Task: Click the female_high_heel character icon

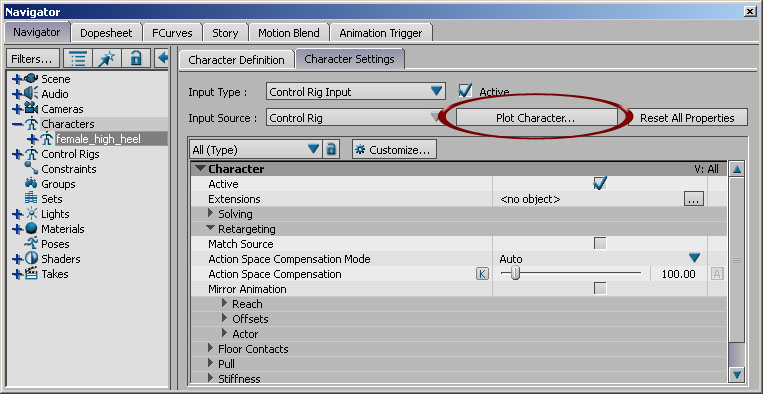Action: click(x=46, y=139)
